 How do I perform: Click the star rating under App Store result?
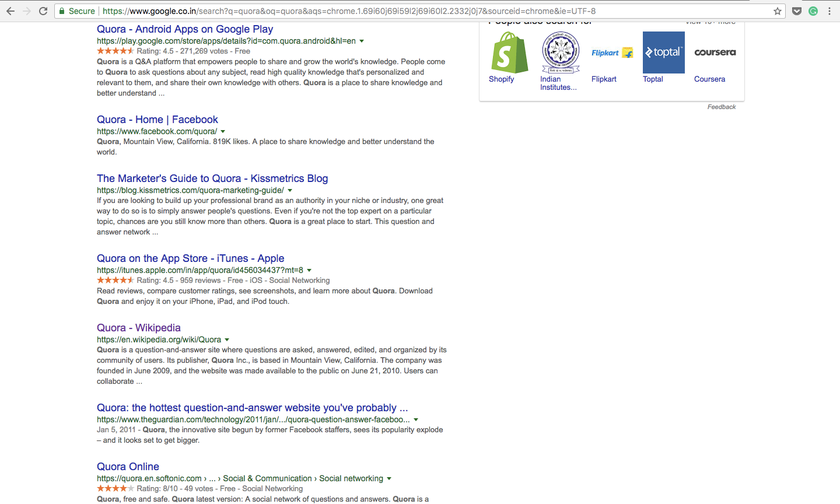pos(116,281)
